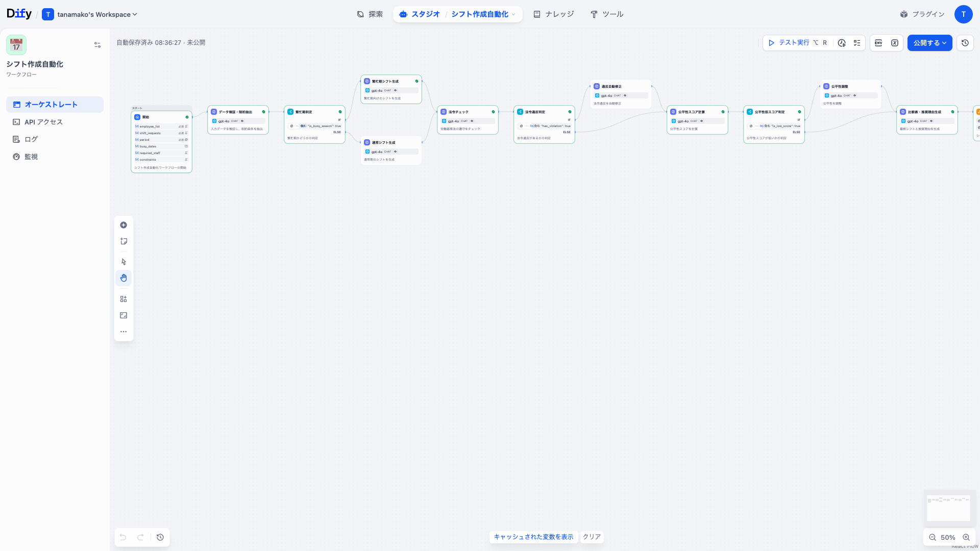
Task: Open the organize blocks layout icon
Action: coord(124,298)
